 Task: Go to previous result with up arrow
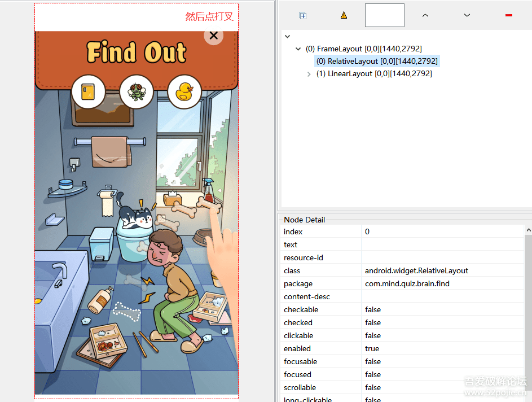click(425, 15)
